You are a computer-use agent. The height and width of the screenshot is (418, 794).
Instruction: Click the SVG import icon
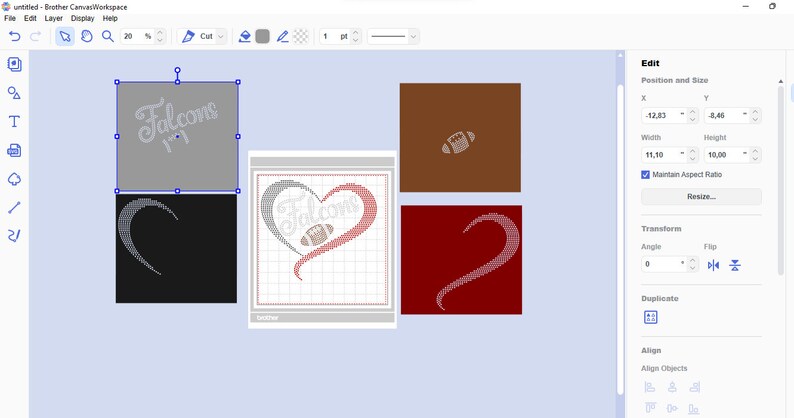(14, 150)
